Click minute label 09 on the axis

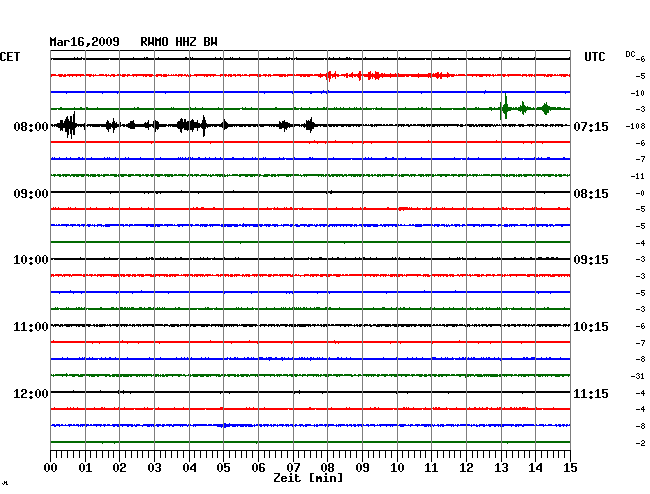pos(362,467)
